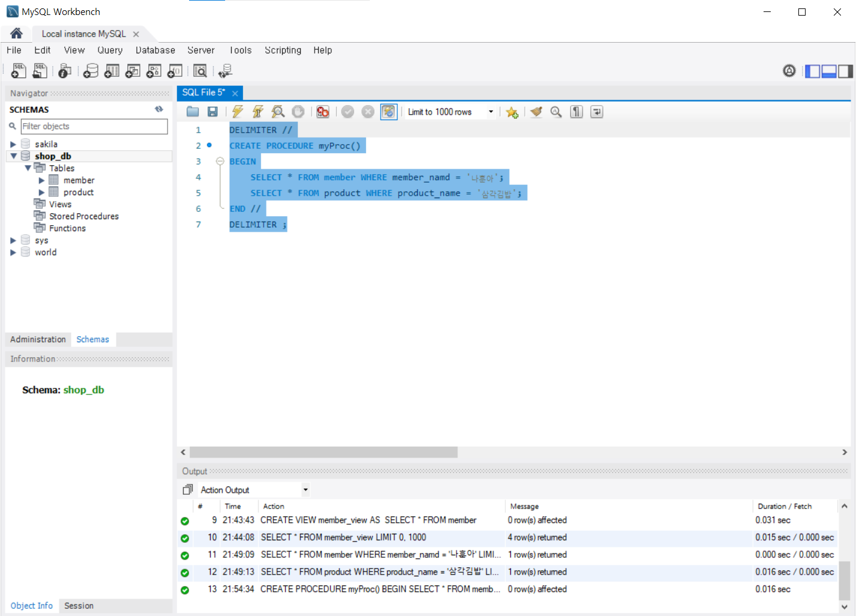
Task: Toggle the right sidebar panel visibility
Action: click(x=845, y=71)
